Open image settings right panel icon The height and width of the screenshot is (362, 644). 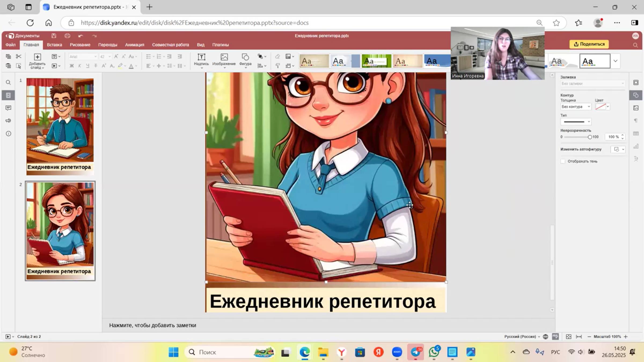pos(636,108)
